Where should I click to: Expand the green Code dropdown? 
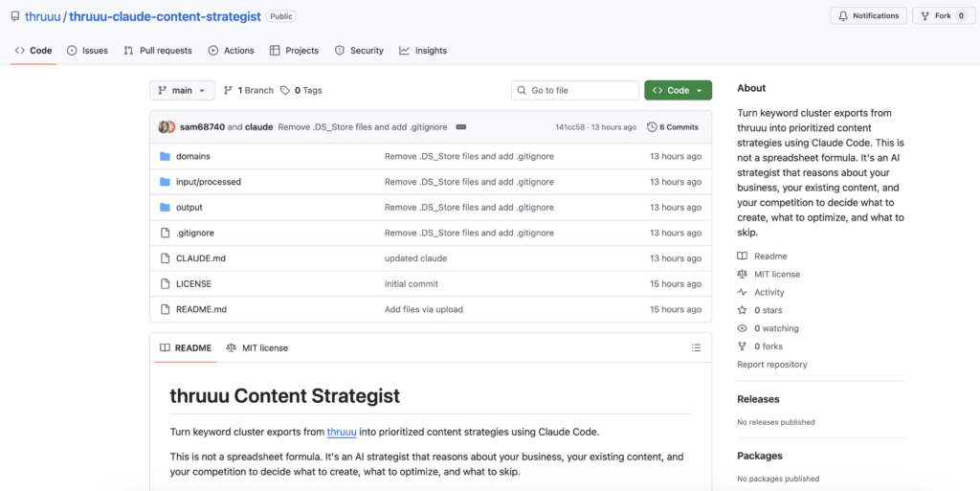(x=678, y=91)
